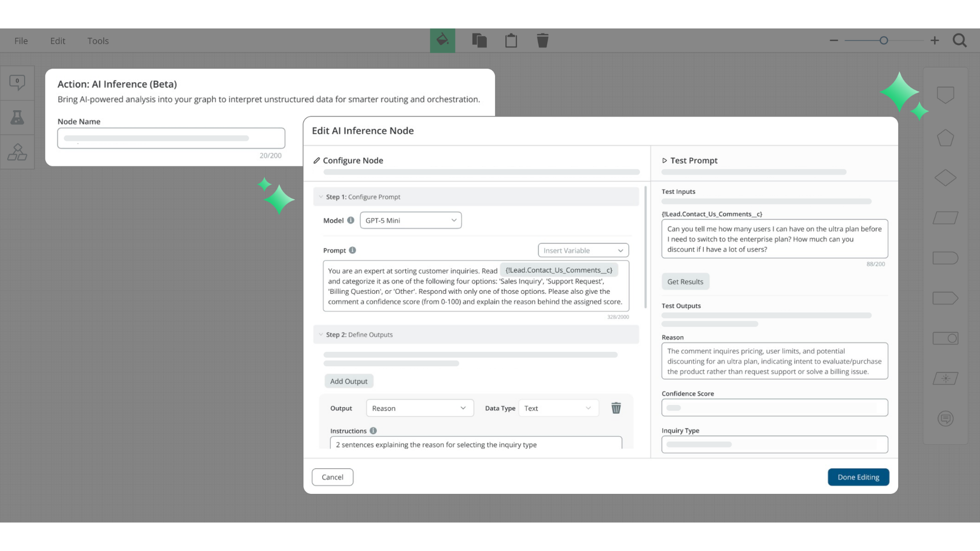980x551 pixels.
Task: Click the Lead Contact Us Comments test input
Action: pos(775,239)
